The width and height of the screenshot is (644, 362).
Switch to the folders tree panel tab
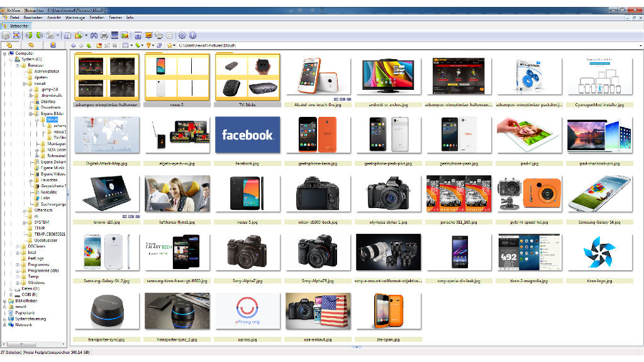click(x=9, y=45)
